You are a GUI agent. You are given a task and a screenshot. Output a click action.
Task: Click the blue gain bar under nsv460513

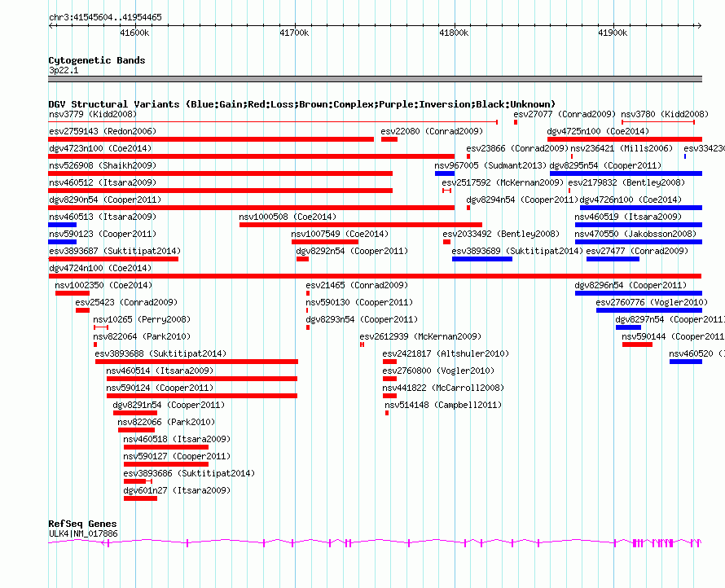tap(63, 225)
